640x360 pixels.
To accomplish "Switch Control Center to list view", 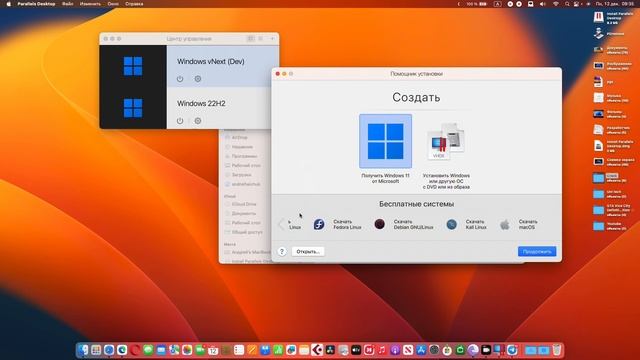I will [261, 38].
